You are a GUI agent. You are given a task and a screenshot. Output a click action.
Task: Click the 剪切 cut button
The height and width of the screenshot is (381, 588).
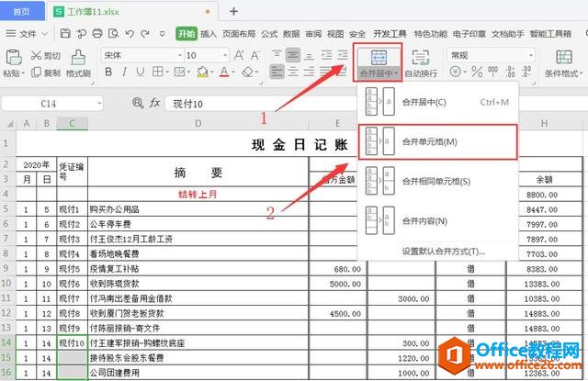(x=46, y=55)
